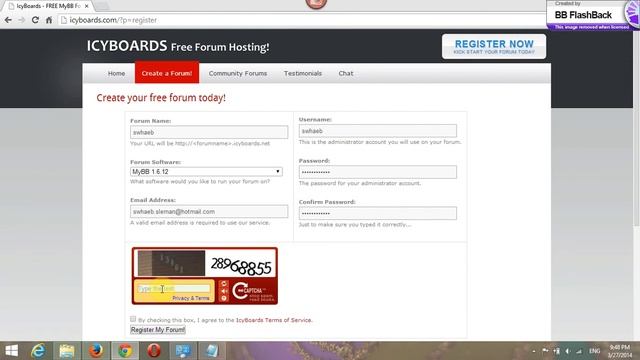Click the Username input field

(378, 131)
